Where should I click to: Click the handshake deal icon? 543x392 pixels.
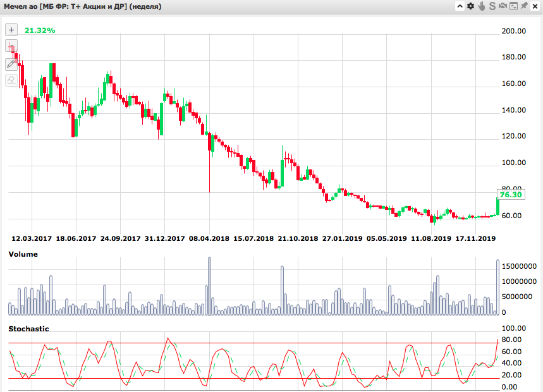click(503, 6)
